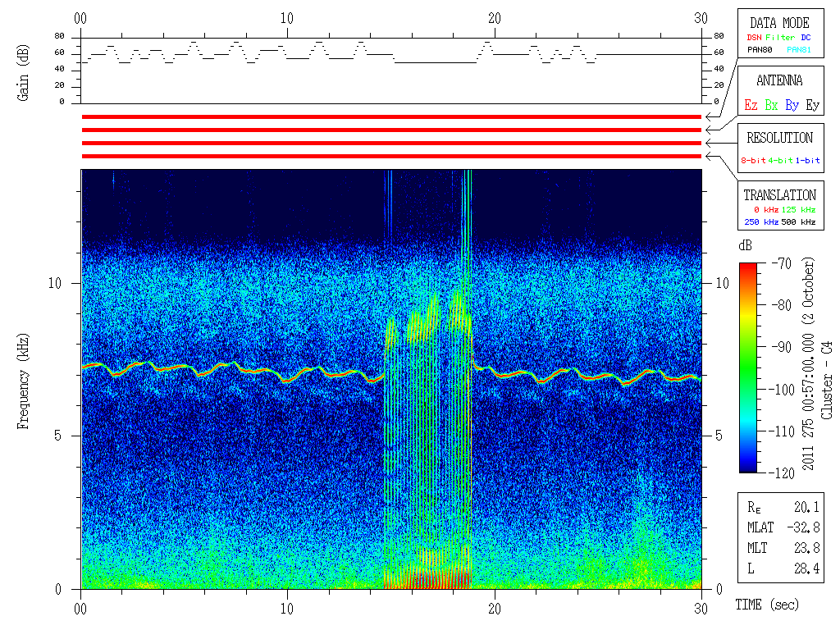This screenshot has width=840, height=630.
Task: Click the rotated Cluster - C4 label
Action: [827, 381]
